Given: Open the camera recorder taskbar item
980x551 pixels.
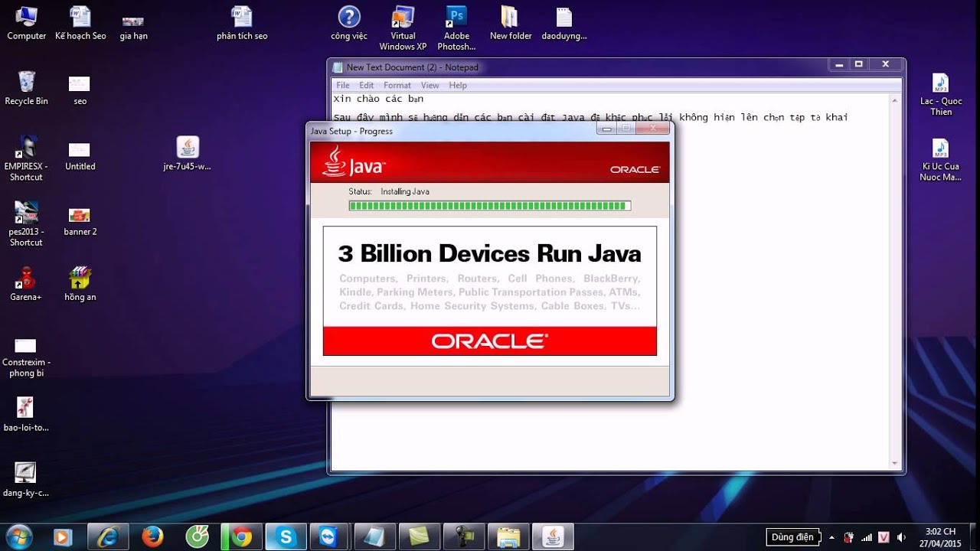Looking at the screenshot, I should [465, 537].
